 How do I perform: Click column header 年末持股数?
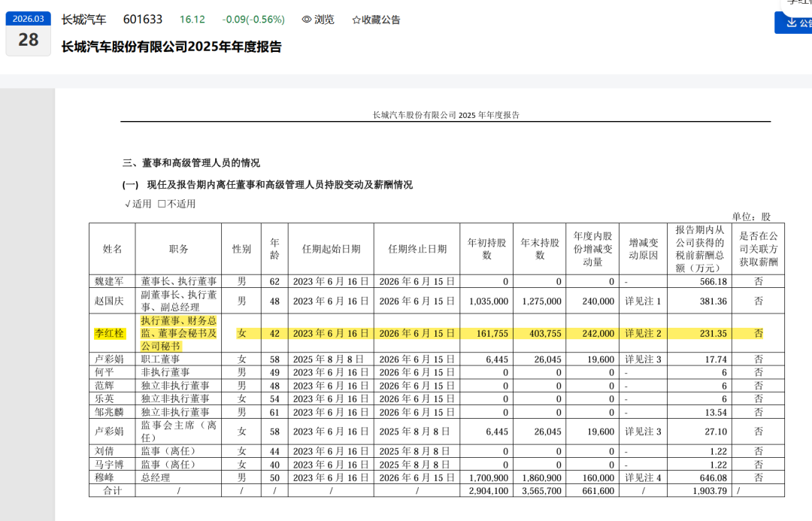coord(540,249)
